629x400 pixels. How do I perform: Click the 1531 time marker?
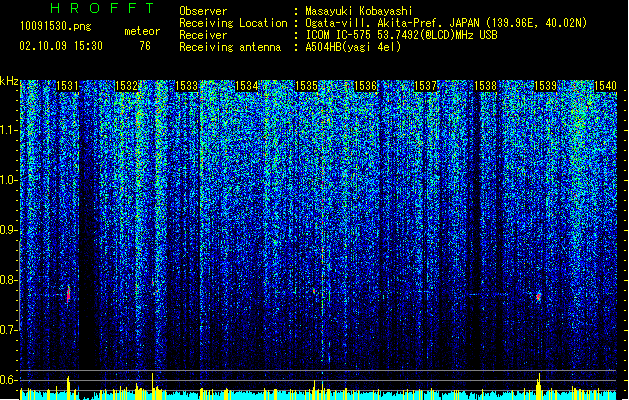pyautogui.click(x=67, y=86)
